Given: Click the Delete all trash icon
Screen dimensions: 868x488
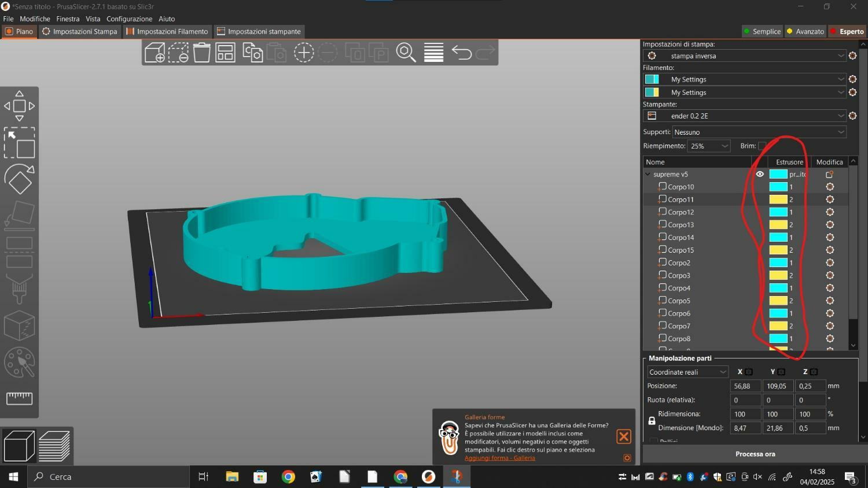Looking at the screenshot, I should (x=201, y=53).
